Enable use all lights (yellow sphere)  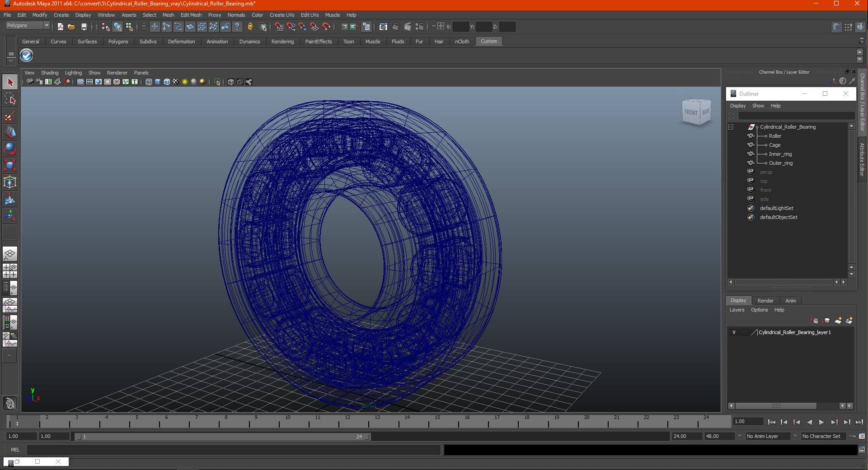185,82
